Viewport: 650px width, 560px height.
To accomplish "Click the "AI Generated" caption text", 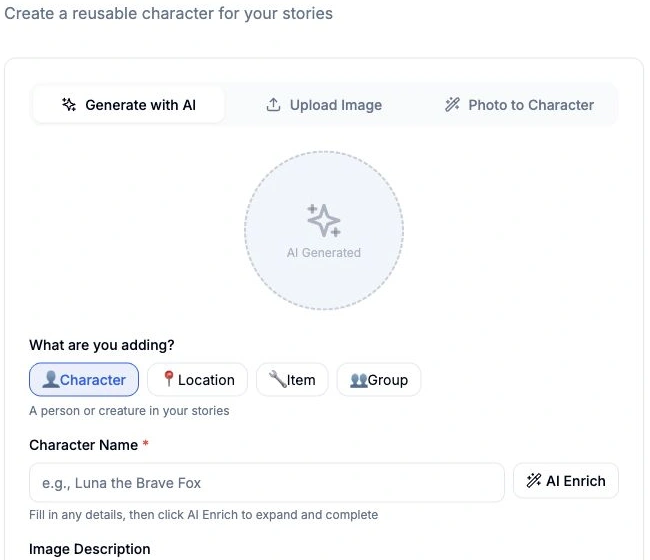I will coord(324,252).
